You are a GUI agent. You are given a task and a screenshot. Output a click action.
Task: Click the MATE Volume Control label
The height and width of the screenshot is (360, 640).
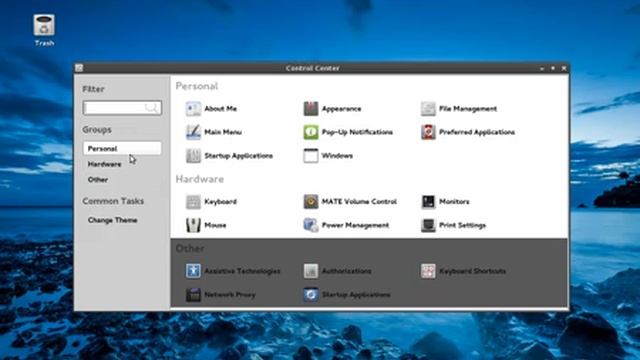point(359,202)
